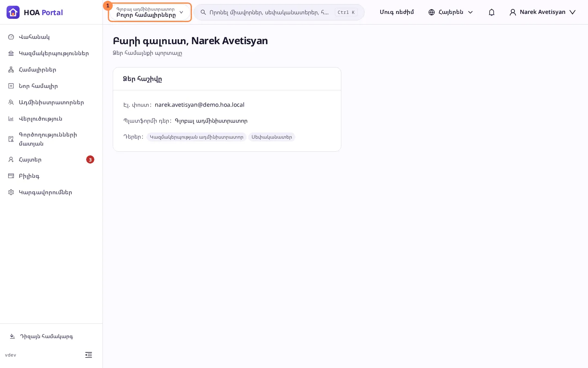Viewport: 588px width, 368px height.
Task: Open Հայտեր with 3 badge
Action: tap(51, 159)
